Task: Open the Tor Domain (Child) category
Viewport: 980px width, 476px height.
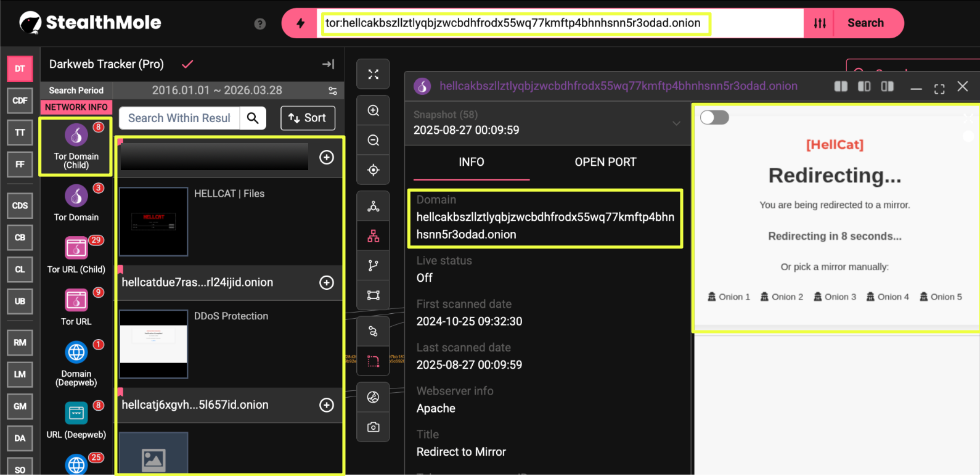Action: (x=76, y=147)
